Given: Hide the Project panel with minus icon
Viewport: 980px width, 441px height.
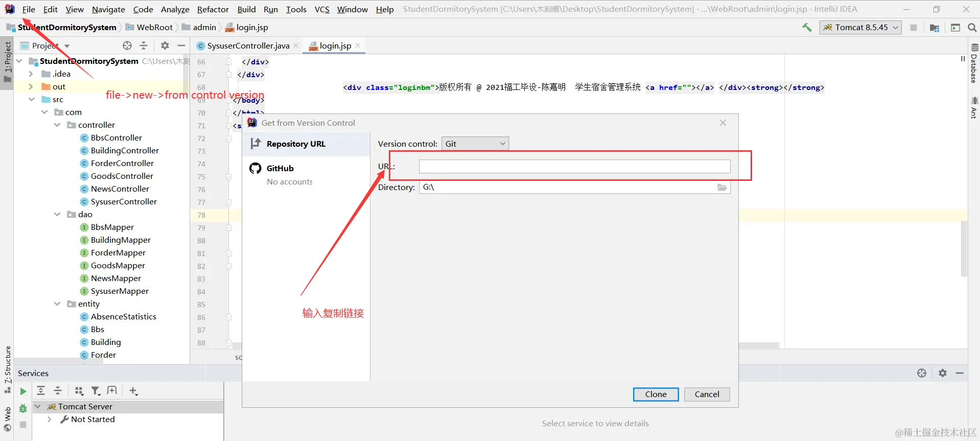Looking at the screenshot, I should click(181, 45).
